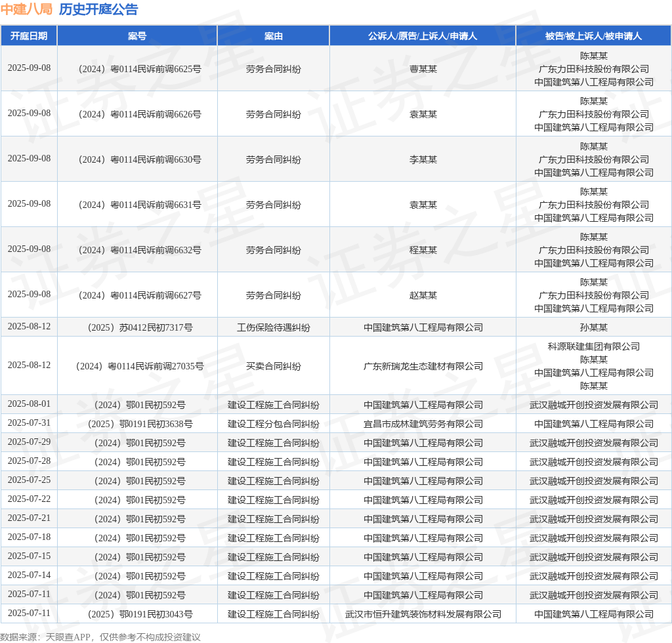Click 中国建筑第八工程局有限公司 in the 2025-07-25 row
672x643 pixels.
tap(423, 482)
